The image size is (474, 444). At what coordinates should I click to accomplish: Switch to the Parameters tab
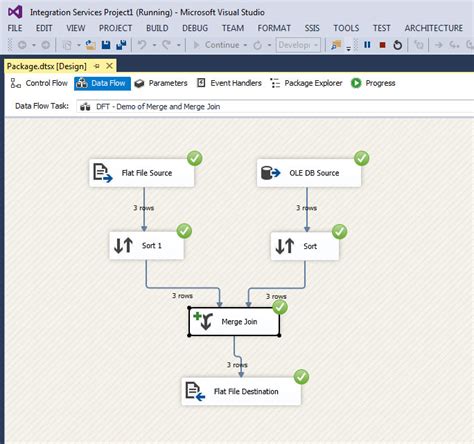click(161, 83)
